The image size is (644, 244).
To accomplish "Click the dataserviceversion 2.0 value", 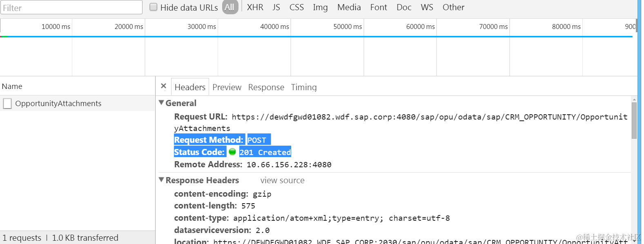I will (263, 231).
